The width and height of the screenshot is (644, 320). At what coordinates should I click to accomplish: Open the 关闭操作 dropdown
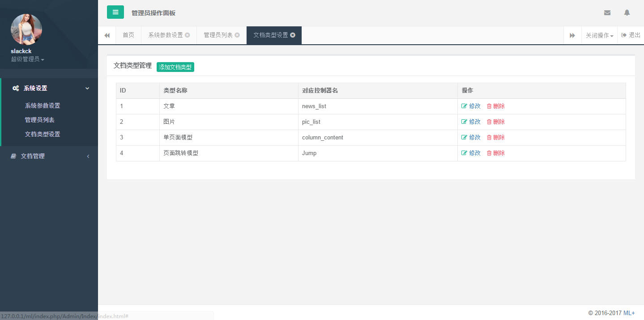coord(599,36)
